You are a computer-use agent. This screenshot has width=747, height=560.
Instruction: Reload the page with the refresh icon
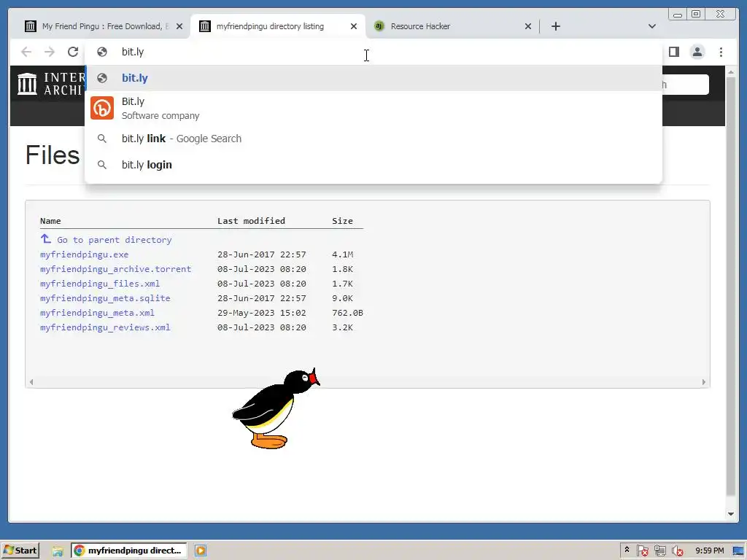tap(73, 52)
